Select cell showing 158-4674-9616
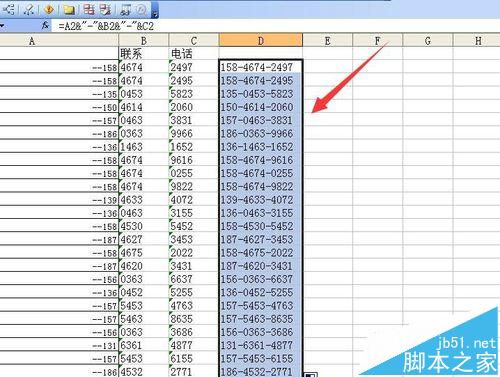Screen dimensions: 500x377 coord(261,160)
